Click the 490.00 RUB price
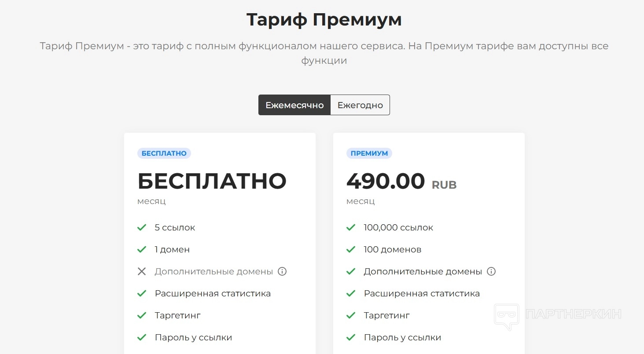This screenshot has height=354, width=644. click(x=401, y=181)
